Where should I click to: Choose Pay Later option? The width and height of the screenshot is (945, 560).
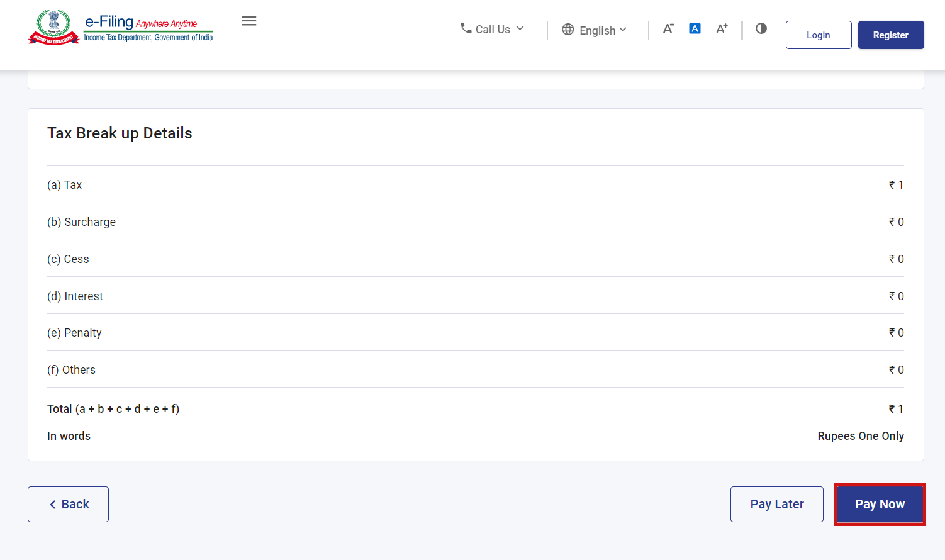click(776, 504)
